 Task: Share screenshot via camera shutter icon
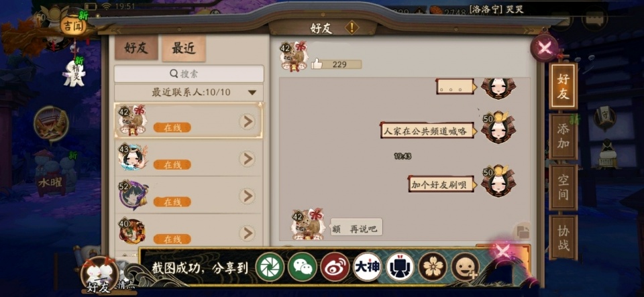(x=270, y=267)
